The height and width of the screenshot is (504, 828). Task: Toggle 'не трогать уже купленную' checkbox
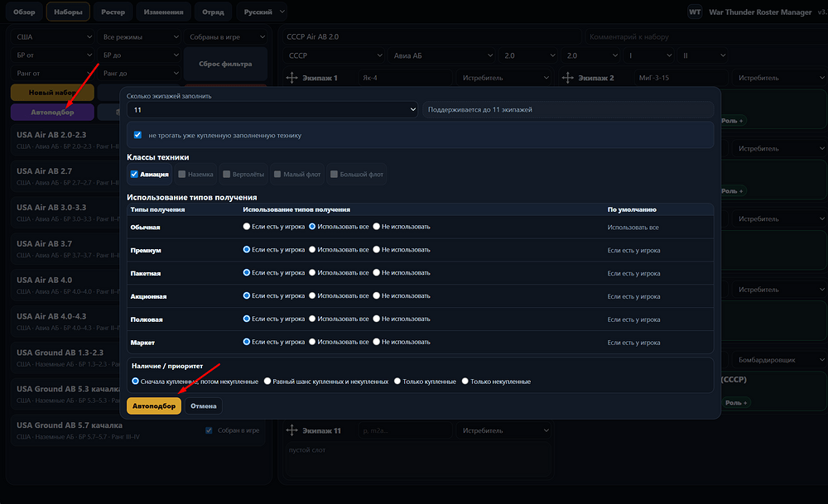pos(137,135)
